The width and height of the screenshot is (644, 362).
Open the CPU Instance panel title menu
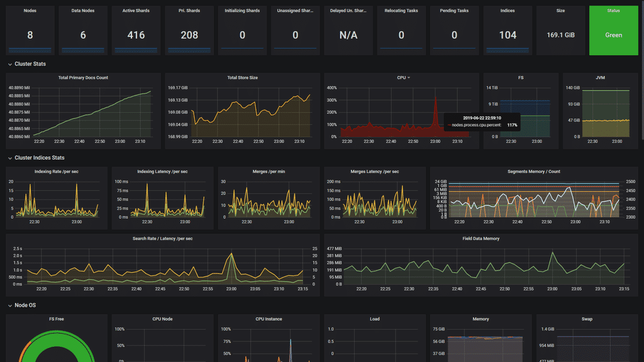pos(269,319)
